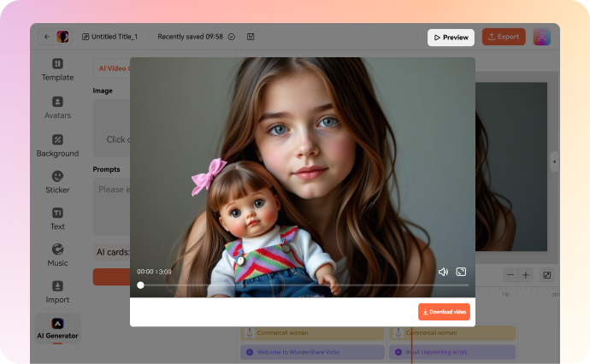The height and width of the screenshot is (364, 590).
Task: Open the Text panel
Action: point(57,219)
